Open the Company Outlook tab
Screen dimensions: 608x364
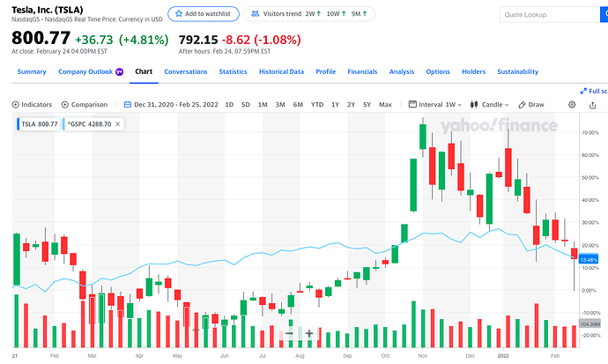(85, 71)
